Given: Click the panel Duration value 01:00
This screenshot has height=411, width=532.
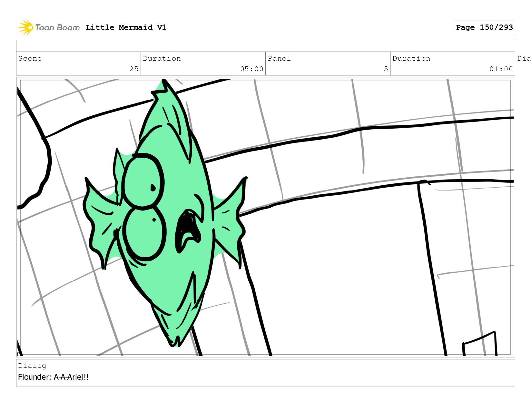Looking at the screenshot, I should click(x=501, y=69).
